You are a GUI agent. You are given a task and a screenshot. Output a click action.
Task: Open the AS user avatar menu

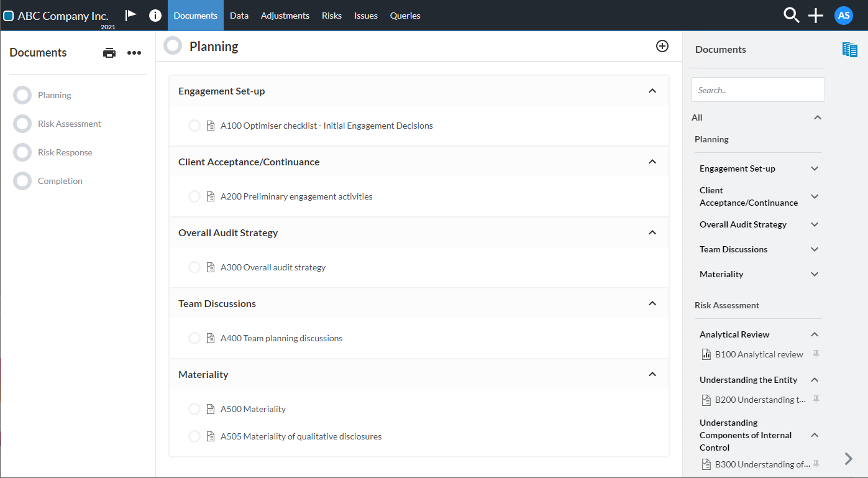[843, 16]
